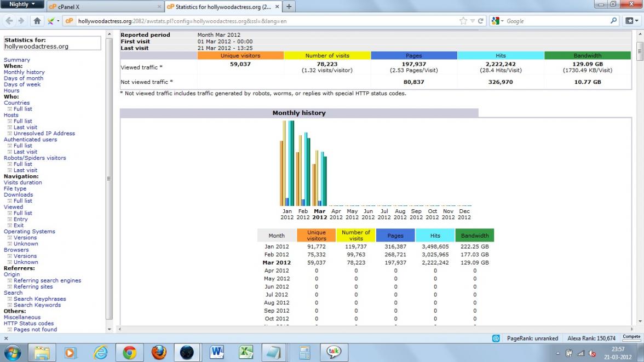Open the Miscellaneous link

pyautogui.click(x=22, y=318)
